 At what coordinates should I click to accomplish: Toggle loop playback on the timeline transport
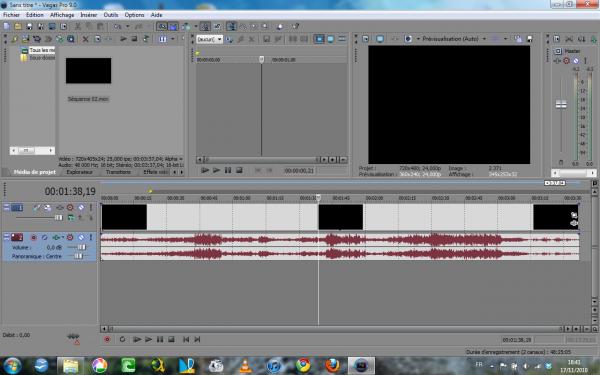click(x=122, y=339)
